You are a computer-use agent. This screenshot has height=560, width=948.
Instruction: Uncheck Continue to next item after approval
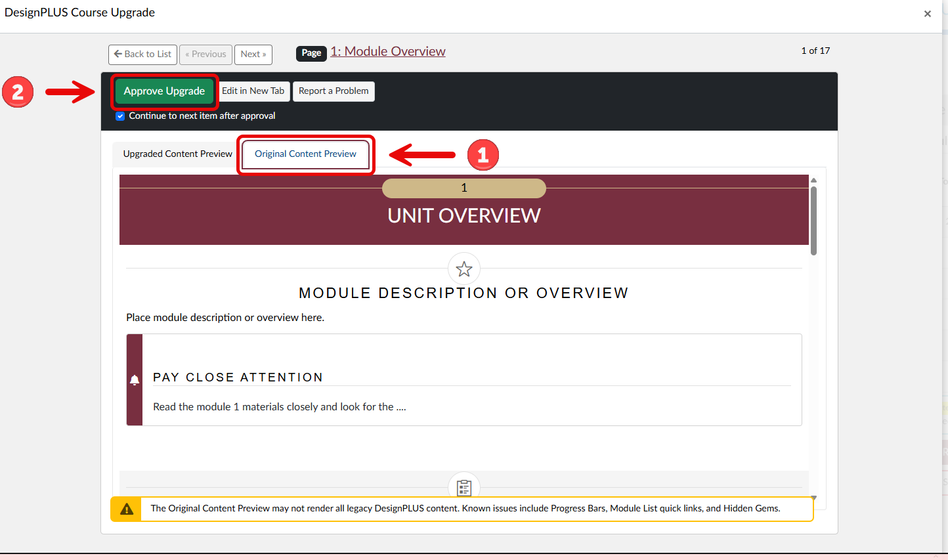[120, 116]
